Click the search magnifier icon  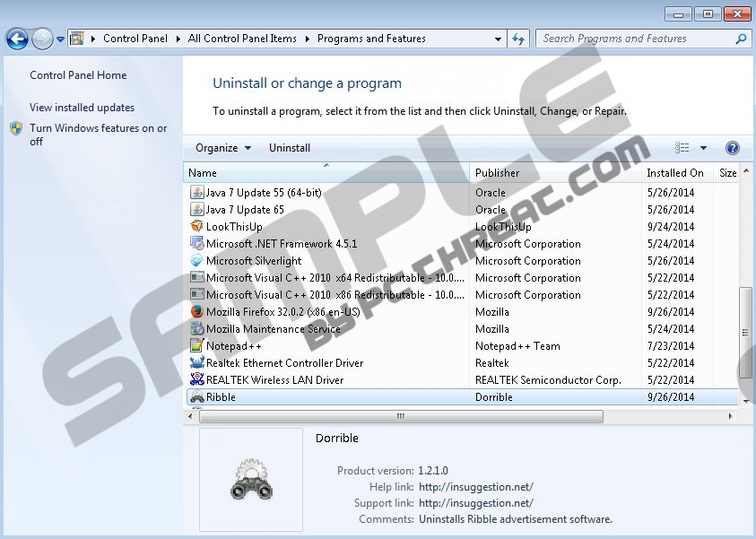(x=741, y=39)
